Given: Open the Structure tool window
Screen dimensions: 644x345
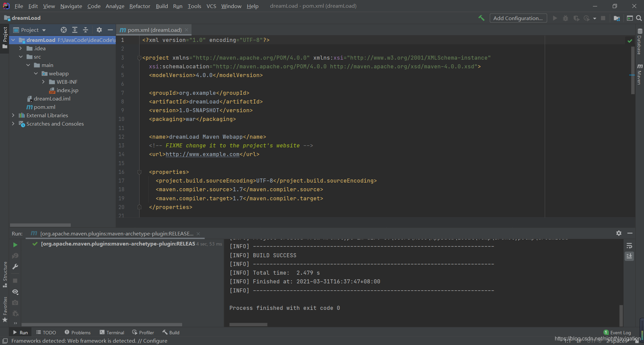Looking at the screenshot, I should click(x=5, y=275).
